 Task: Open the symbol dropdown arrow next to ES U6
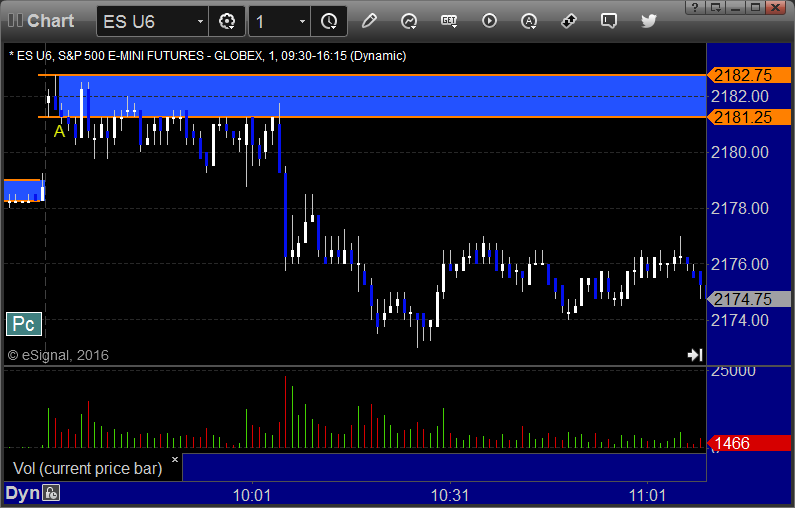tap(200, 21)
